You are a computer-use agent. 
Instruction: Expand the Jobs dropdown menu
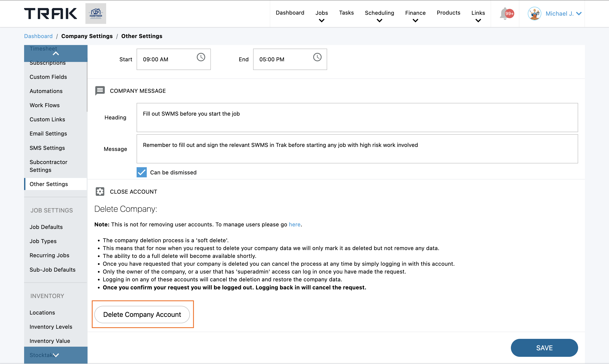(321, 16)
